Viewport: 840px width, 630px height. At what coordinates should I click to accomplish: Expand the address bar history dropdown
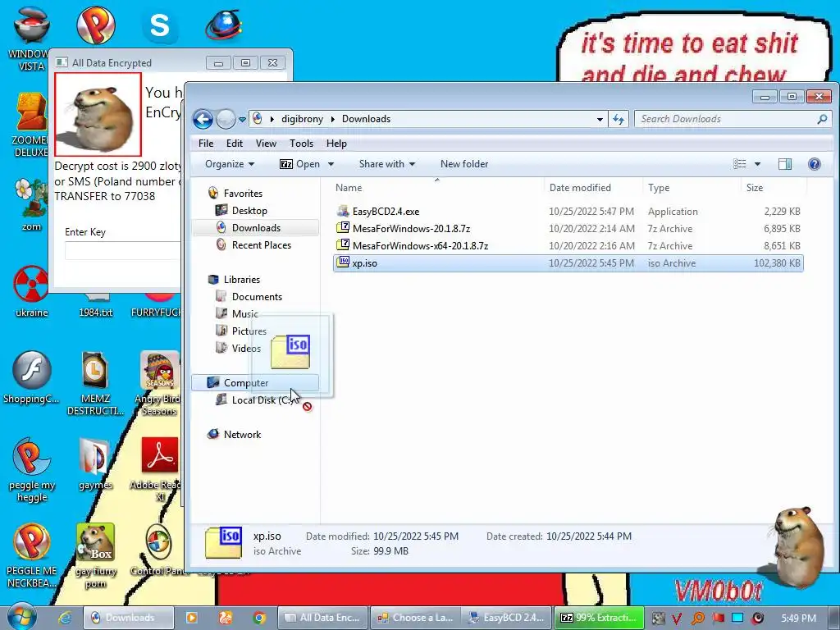click(x=600, y=120)
